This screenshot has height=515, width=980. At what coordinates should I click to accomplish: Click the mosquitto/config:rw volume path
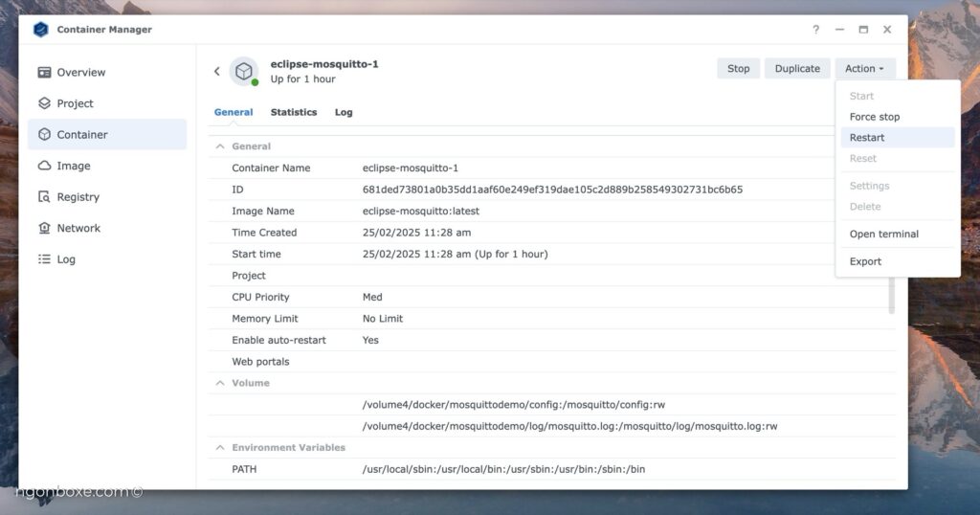pos(514,405)
